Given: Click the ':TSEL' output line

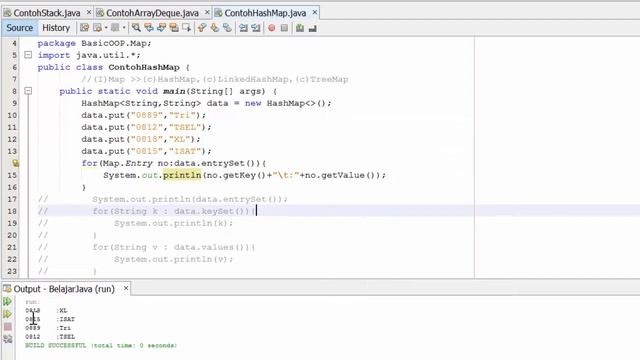Looking at the screenshot, I should pyautogui.click(x=66, y=337).
